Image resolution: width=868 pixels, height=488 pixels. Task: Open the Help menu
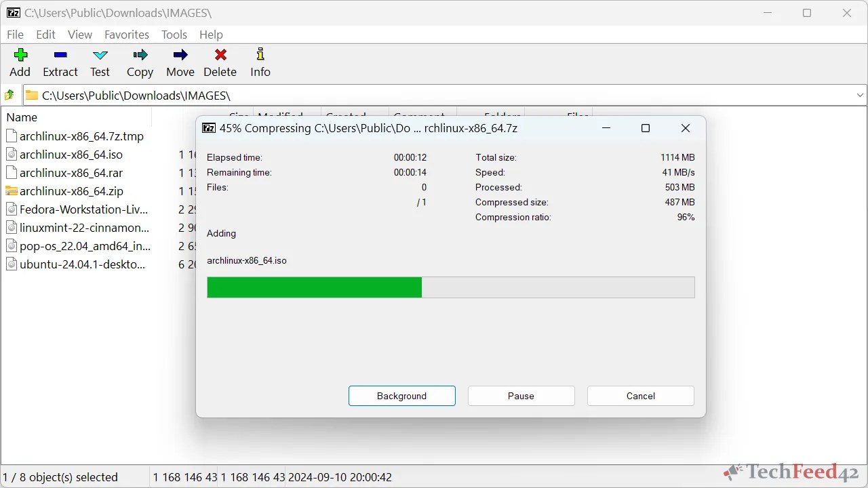tap(211, 35)
